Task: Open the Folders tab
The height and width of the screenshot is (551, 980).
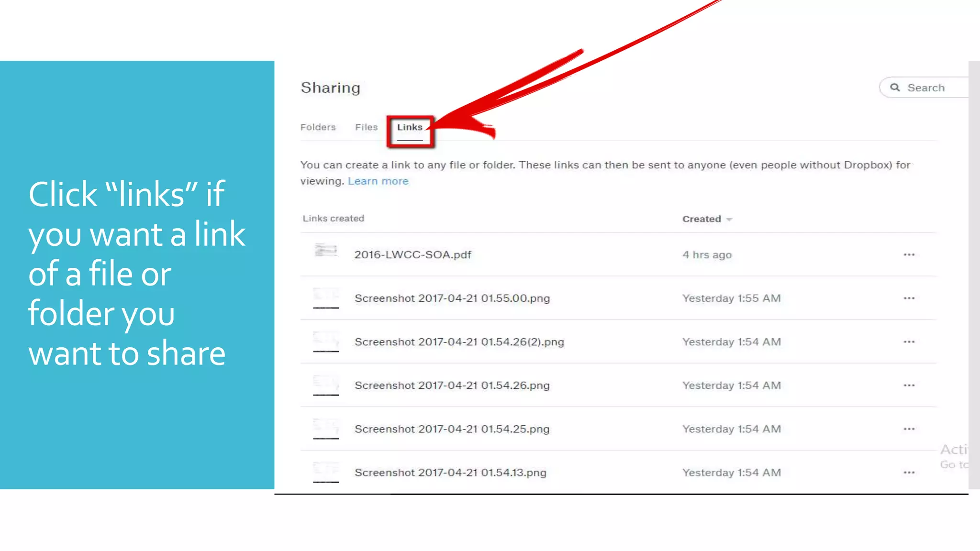Action: [318, 127]
